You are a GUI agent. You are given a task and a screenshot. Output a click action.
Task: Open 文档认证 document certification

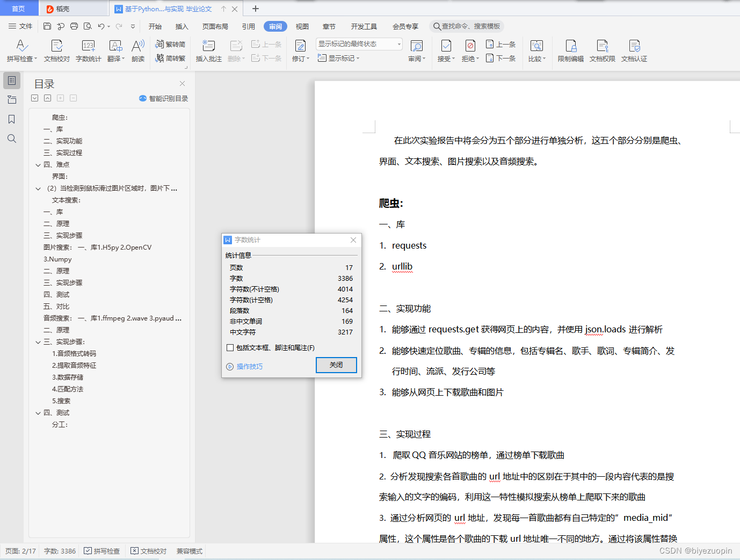click(x=634, y=50)
